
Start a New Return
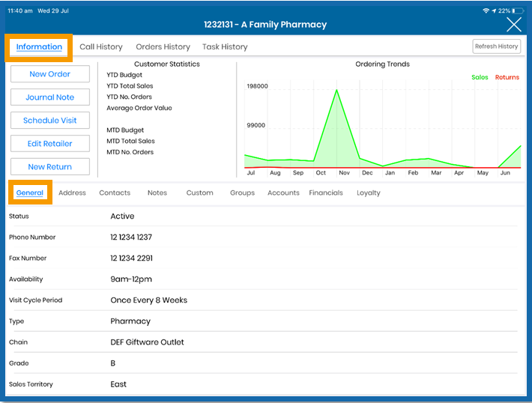click(x=50, y=166)
